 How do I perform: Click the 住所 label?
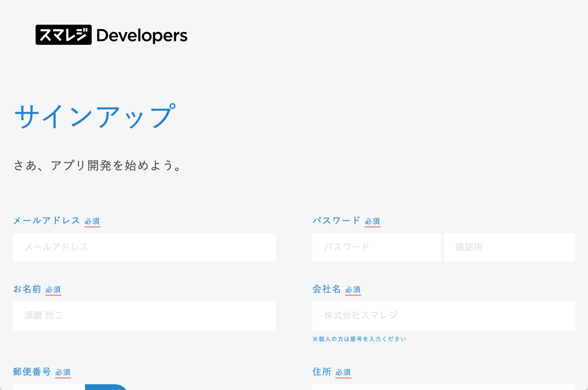(322, 372)
